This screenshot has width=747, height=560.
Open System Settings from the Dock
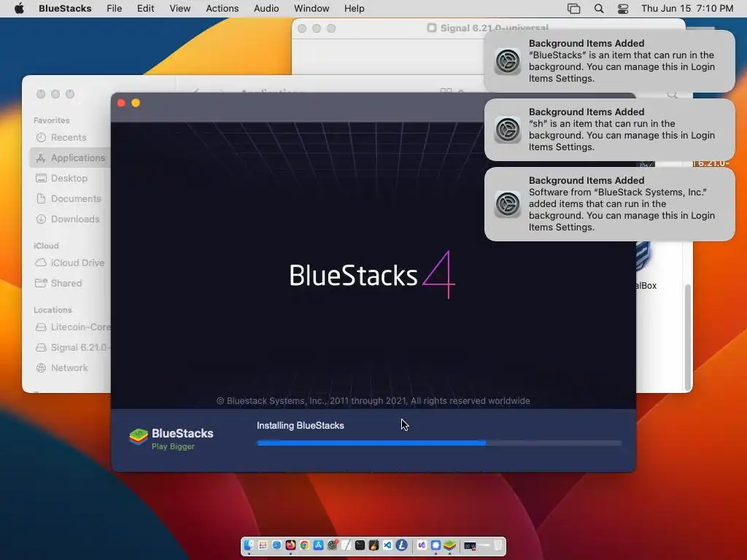click(x=332, y=545)
